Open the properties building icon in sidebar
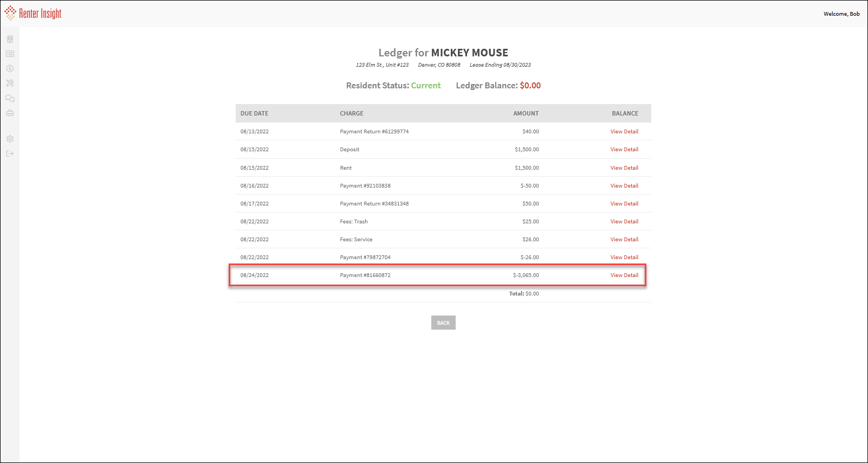 tap(10, 39)
